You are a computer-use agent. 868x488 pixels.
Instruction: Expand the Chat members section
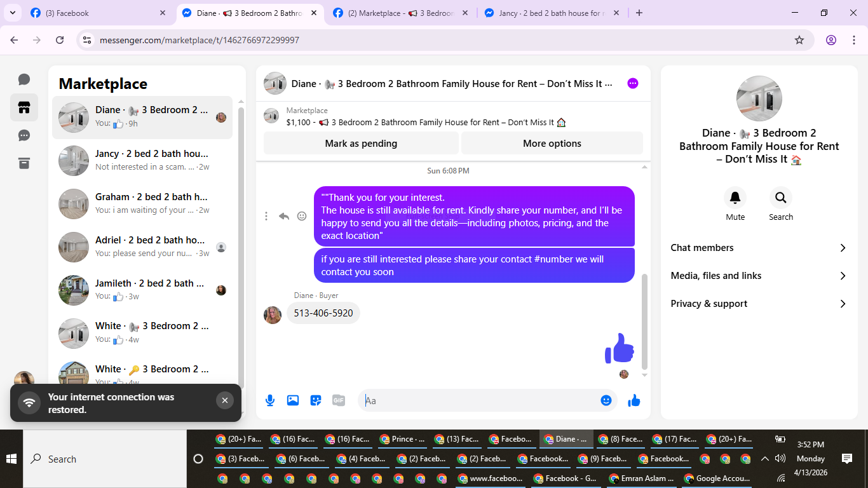pyautogui.click(x=759, y=248)
